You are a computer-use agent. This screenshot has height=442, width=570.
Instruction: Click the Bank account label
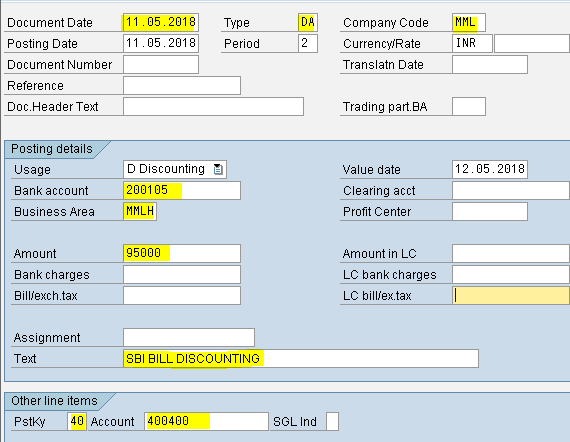click(x=51, y=191)
